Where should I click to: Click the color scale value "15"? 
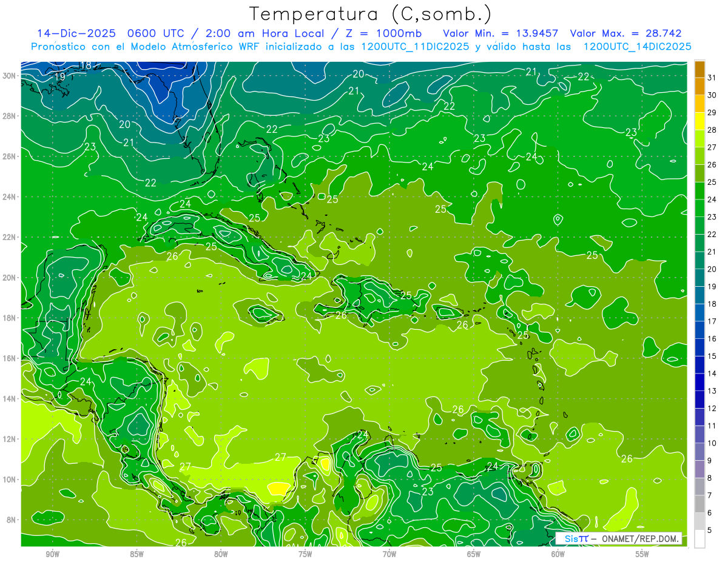coord(712,356)
